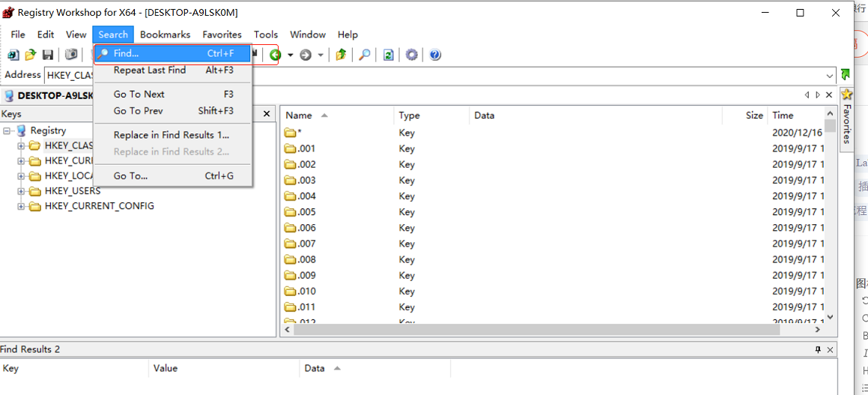Close the Find Results 2 panel

tap(830, 349)
